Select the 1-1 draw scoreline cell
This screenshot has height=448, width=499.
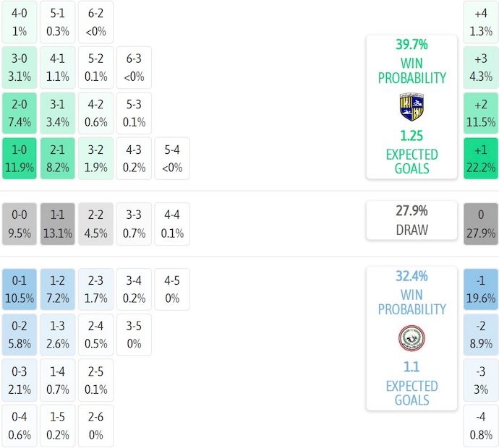coord(58,224)
